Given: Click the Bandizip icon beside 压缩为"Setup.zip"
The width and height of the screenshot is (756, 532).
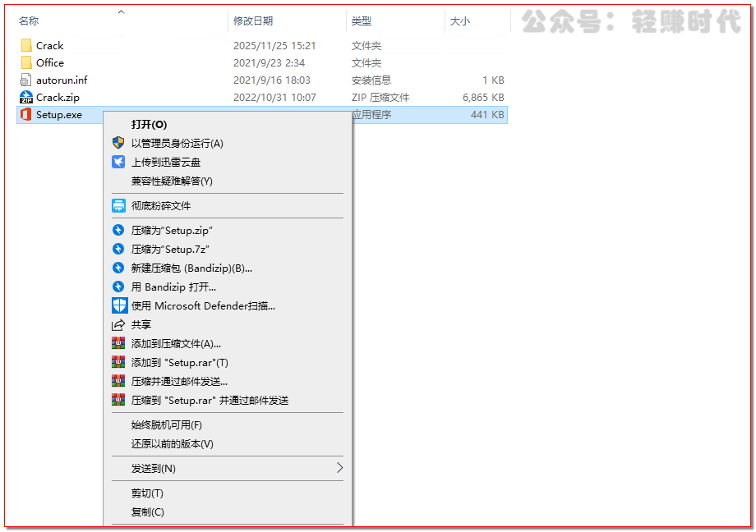Looking at the screenshot, I should (118, 231).
